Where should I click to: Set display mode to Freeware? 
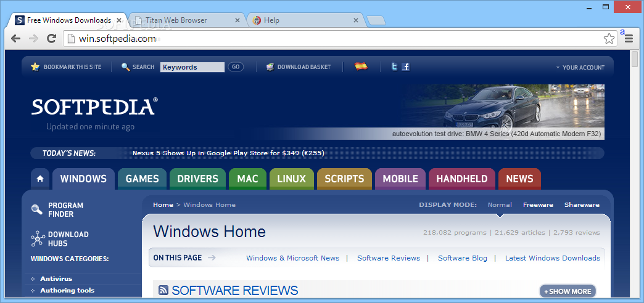538,204
